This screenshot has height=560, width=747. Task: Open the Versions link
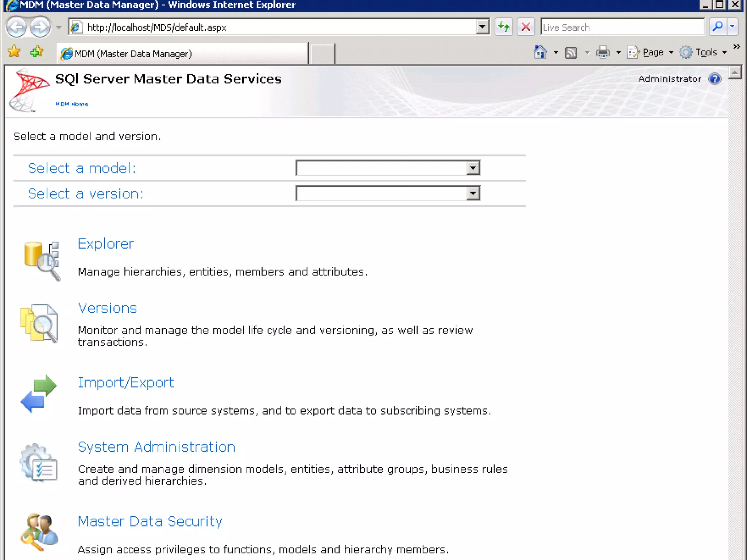tap(108, 308)
